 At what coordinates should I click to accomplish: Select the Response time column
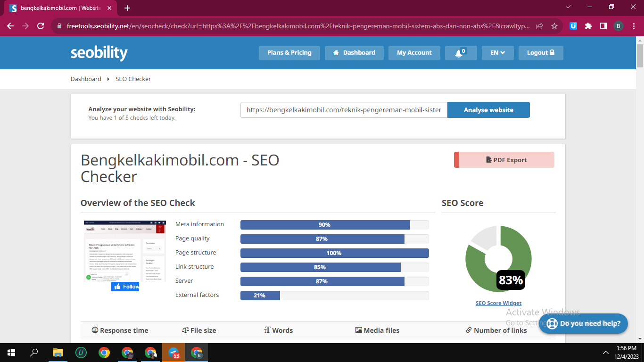[x=120, y=330]
